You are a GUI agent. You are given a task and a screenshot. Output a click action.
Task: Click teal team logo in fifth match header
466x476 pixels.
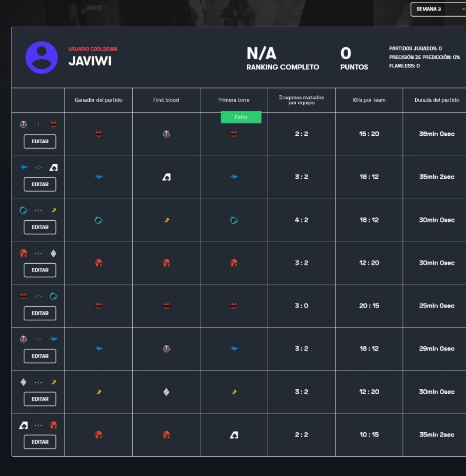pyautogui.click(x=53, y=296)
